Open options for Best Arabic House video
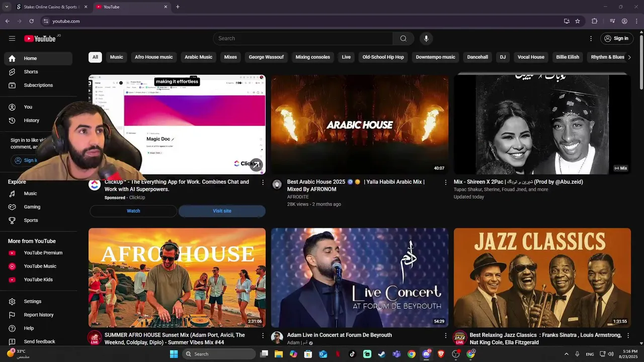 tap(445, 183)
